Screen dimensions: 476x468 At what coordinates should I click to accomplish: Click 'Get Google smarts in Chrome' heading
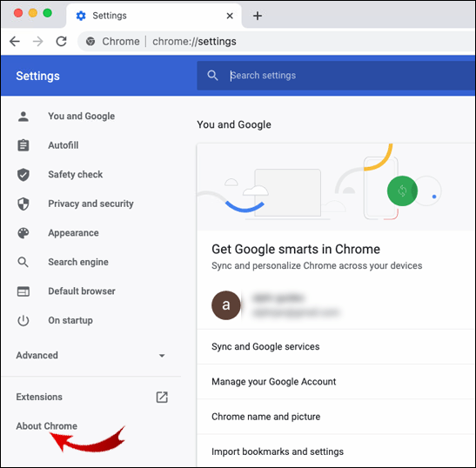(296, 249)
